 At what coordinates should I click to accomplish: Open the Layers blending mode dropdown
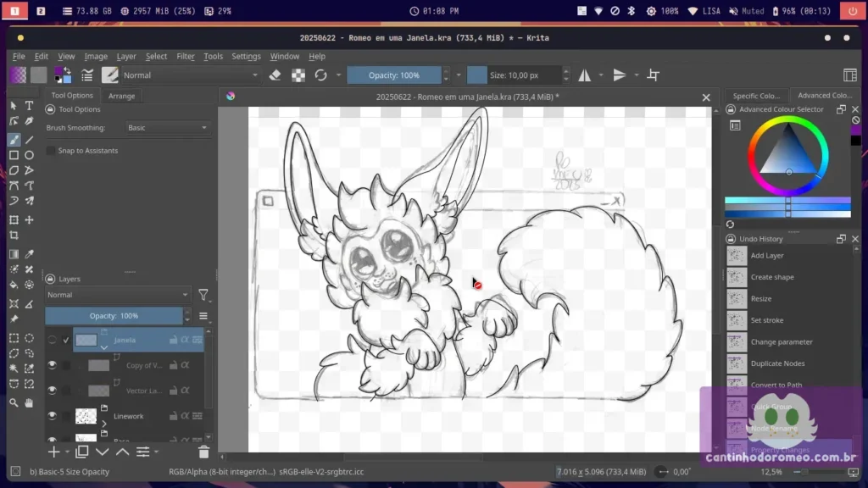[x=117, y=295]
